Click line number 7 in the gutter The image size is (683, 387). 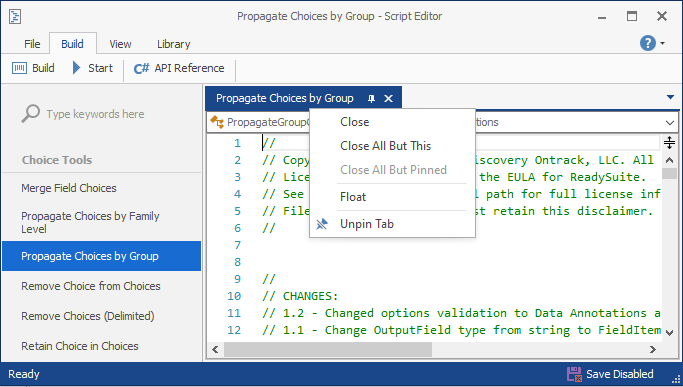coord(237,245)
